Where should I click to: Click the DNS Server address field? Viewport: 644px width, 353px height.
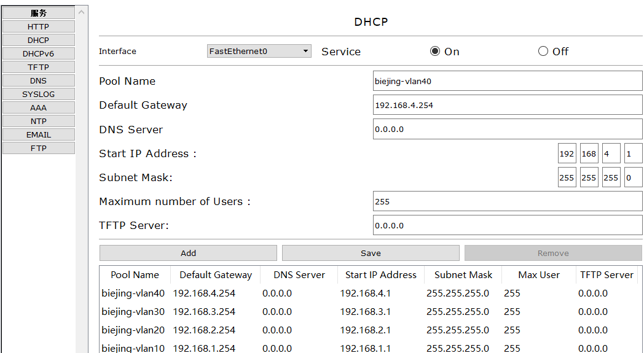pyautogui.click(x=507, y=130)
